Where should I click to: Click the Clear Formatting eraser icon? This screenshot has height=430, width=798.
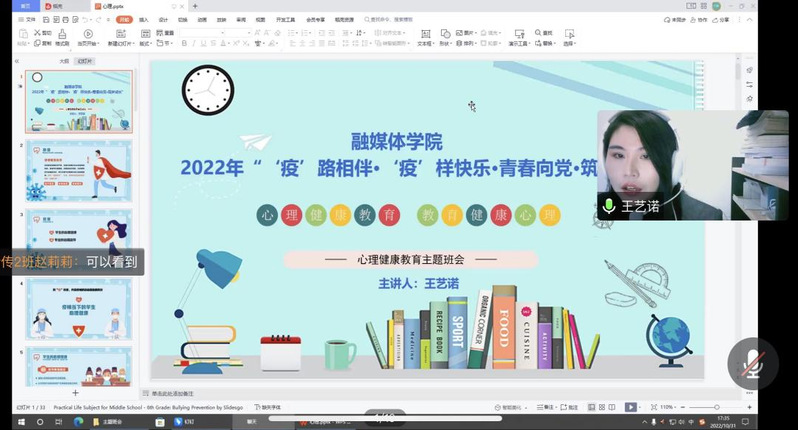click(277, 33)
